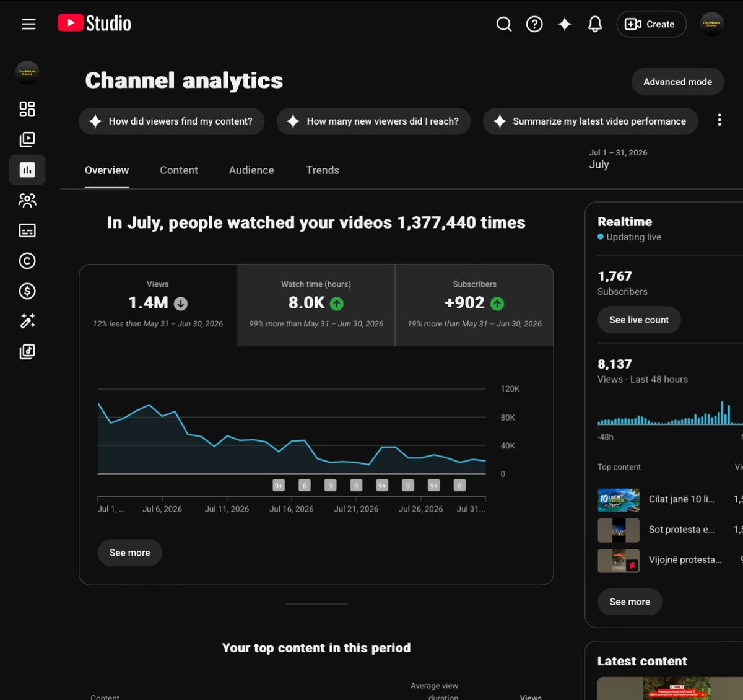Open Content from the sidebar icon
The image size is (743, 700).
click(27, 139)
